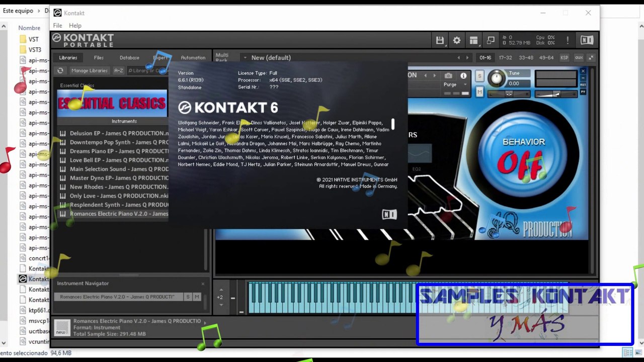Go to next multi rack preset arrow
This screenshot has width=644, height=362.
(x=467, y=58)
